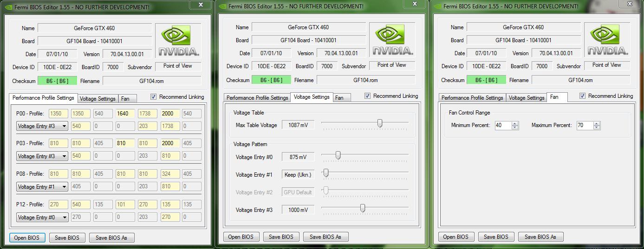Toggle Recommend Linking in the middle window

click(368, 96)
